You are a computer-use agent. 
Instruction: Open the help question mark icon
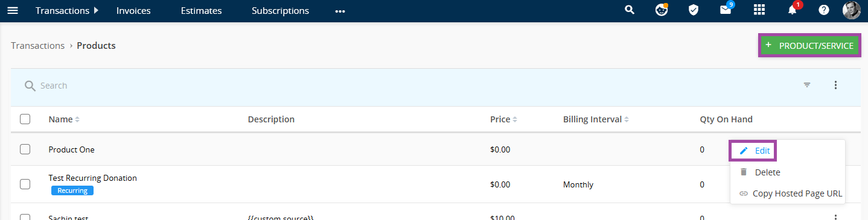point(823,10)
